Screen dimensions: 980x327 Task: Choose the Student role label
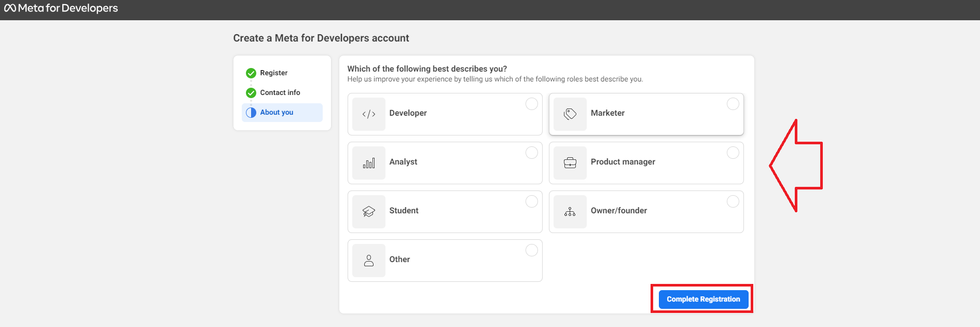click(x=404, y=211)
